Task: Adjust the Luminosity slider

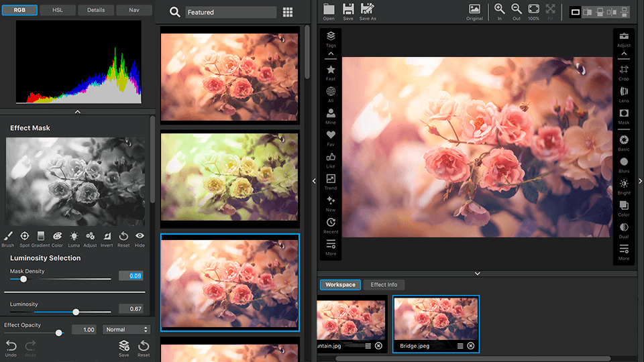Action: tap(76, 312)
